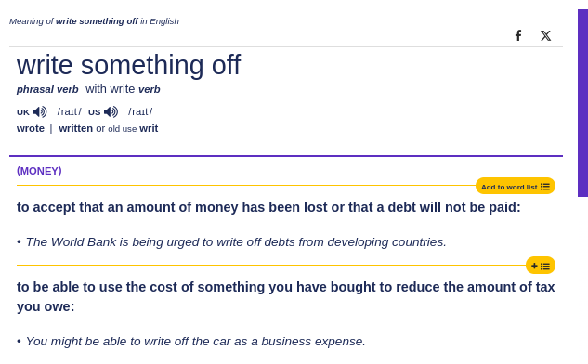Click the plus list icon for second definition
The image size is (588, 364).
pyautogui.click(x=541, y=266)
